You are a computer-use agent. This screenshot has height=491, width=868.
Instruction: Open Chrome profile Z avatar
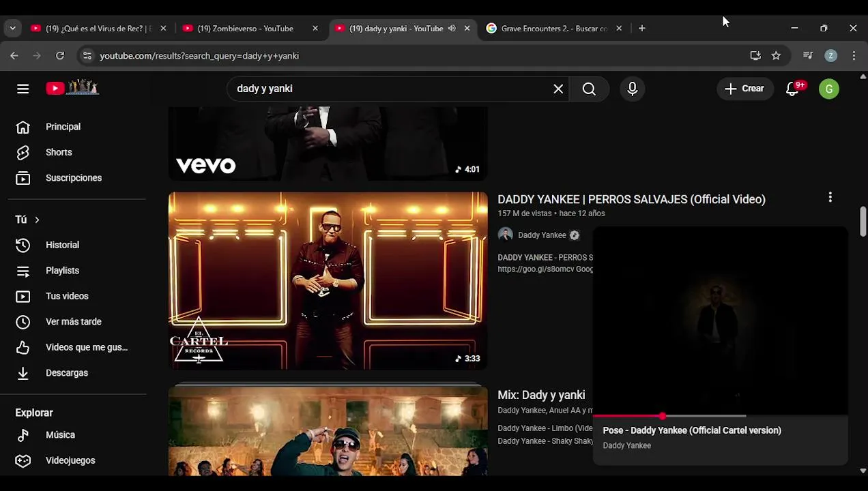click(830, 56)
